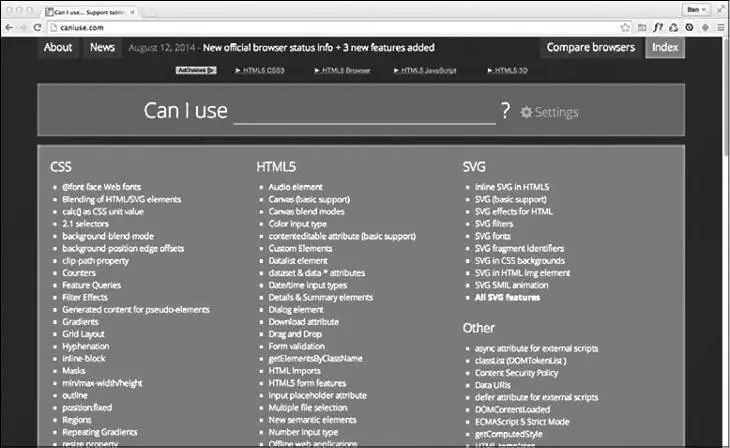
Task: Click the browser forward arrow
Action: (23, 28)
